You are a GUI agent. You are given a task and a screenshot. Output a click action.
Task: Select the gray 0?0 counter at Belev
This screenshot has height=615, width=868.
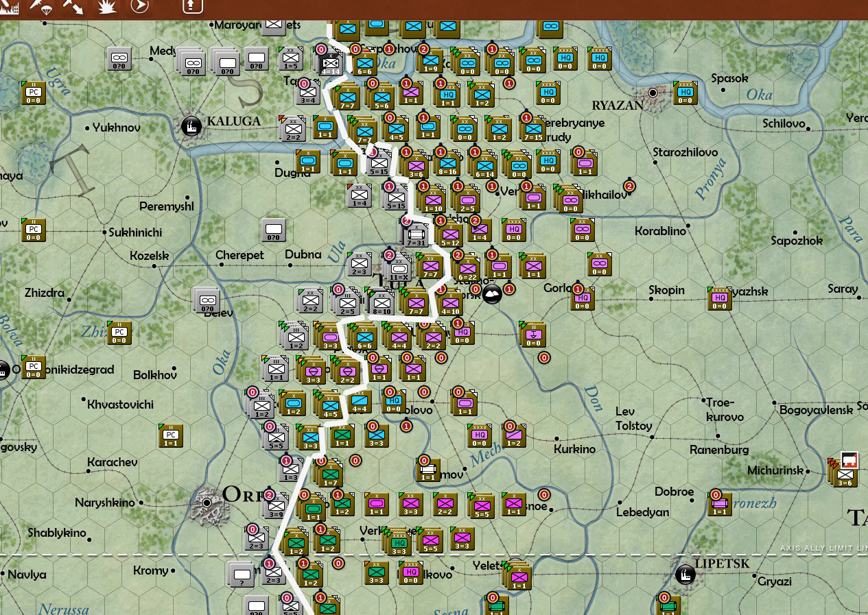pos(207,300)
